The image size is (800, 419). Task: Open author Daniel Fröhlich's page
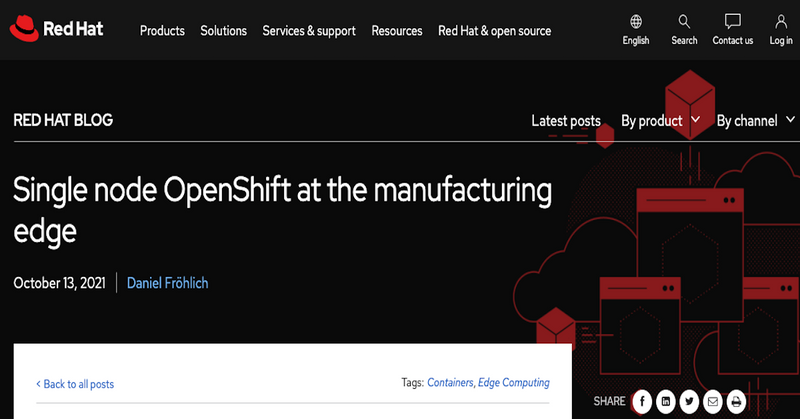(x=167, y=283)
